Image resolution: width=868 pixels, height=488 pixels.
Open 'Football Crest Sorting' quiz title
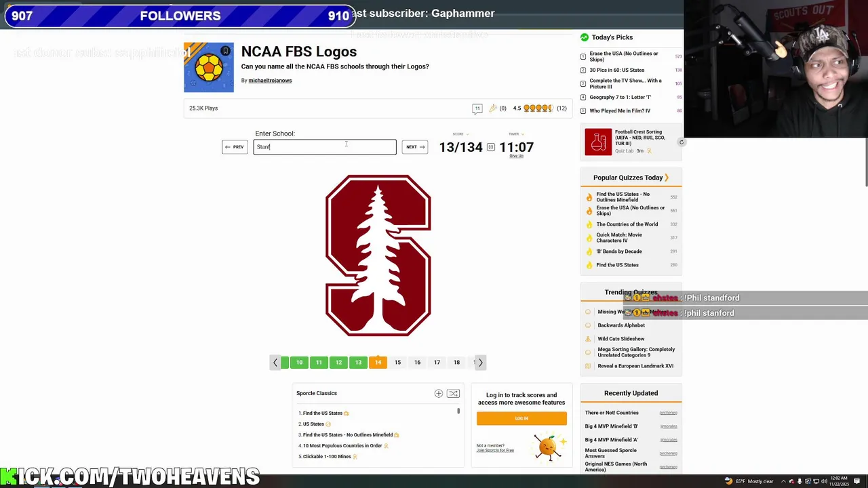pos(639,138)
